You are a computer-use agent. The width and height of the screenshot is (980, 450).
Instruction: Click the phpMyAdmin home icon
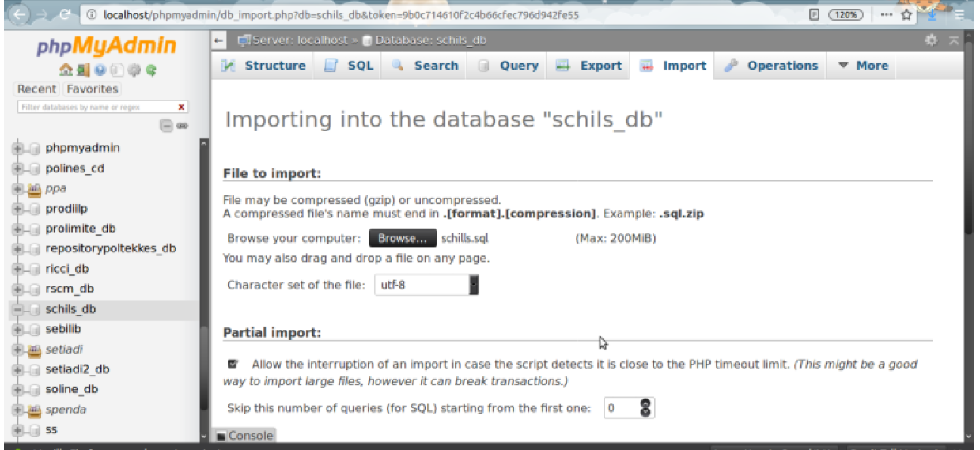click(65, 70)
